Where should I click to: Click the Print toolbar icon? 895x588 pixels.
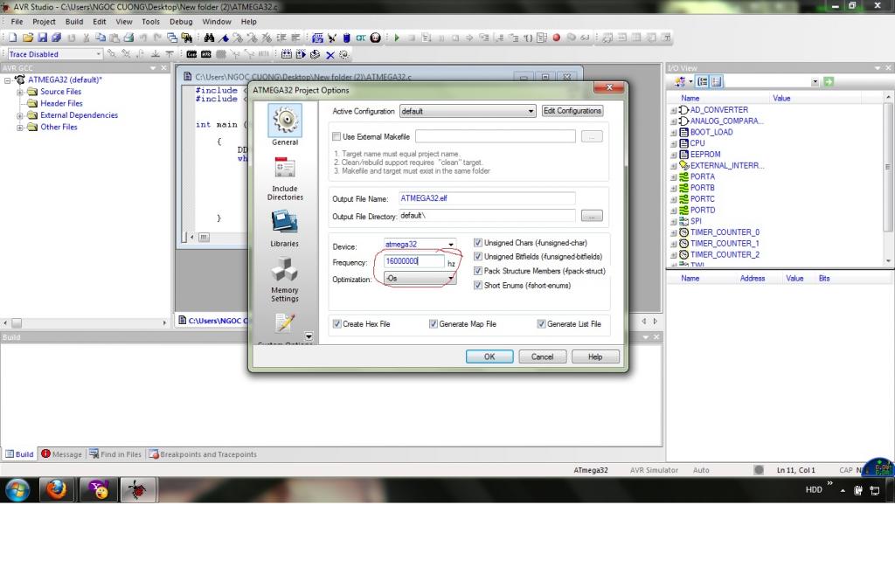(x=129, y=38)
